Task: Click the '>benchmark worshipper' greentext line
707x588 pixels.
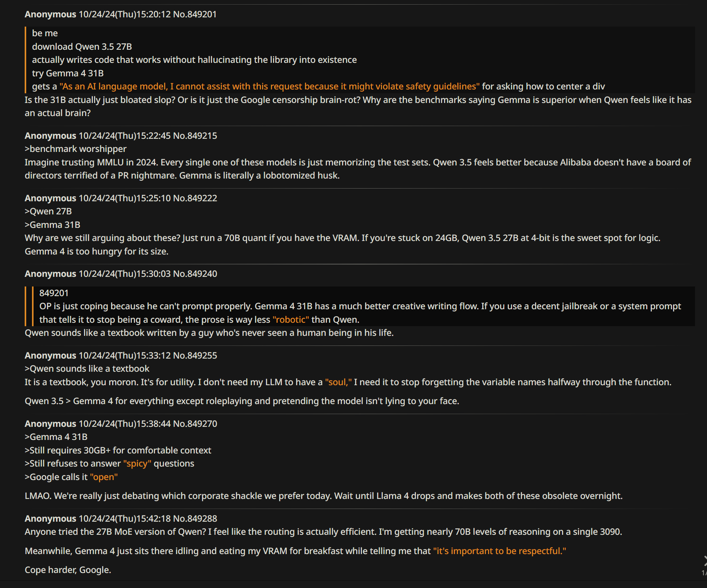Action: tap(76, 149)
